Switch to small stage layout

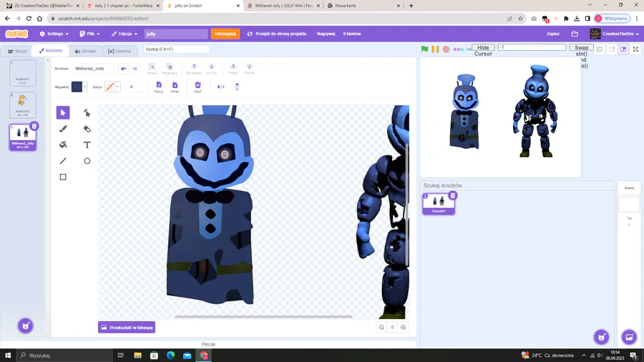[612, 49]
